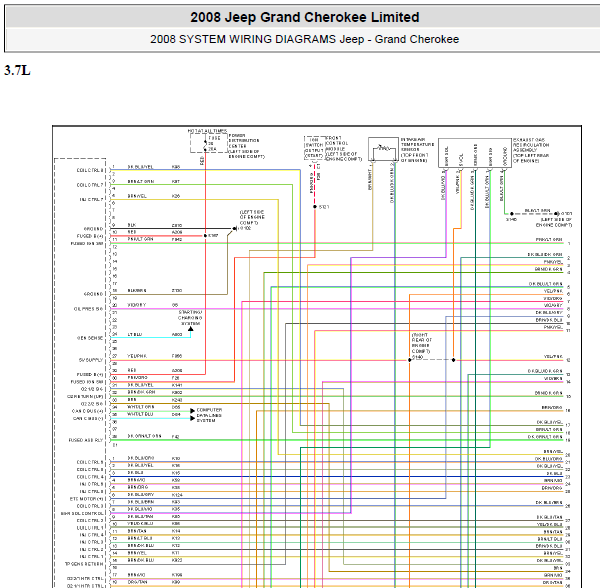Screen dimensions: 600x588
Task: Click the YEL/PNK label at right pin 12
Action: coord(553,357)
